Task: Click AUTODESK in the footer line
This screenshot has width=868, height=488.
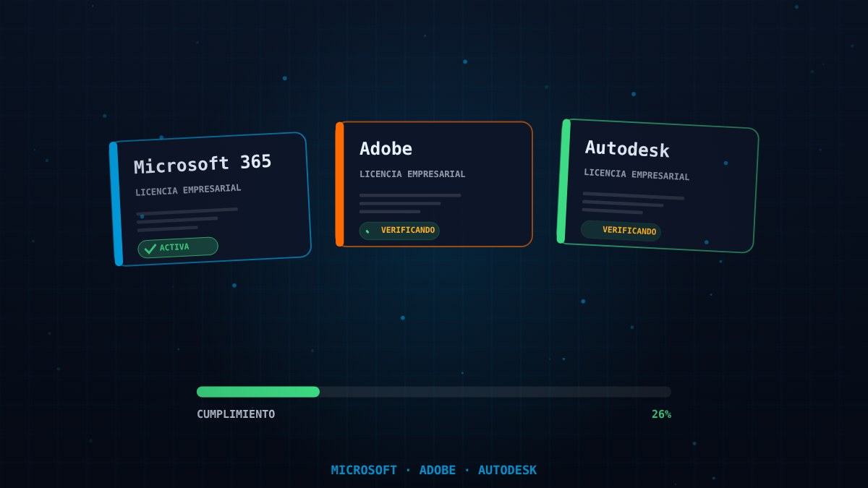Action: click(507, 470)
